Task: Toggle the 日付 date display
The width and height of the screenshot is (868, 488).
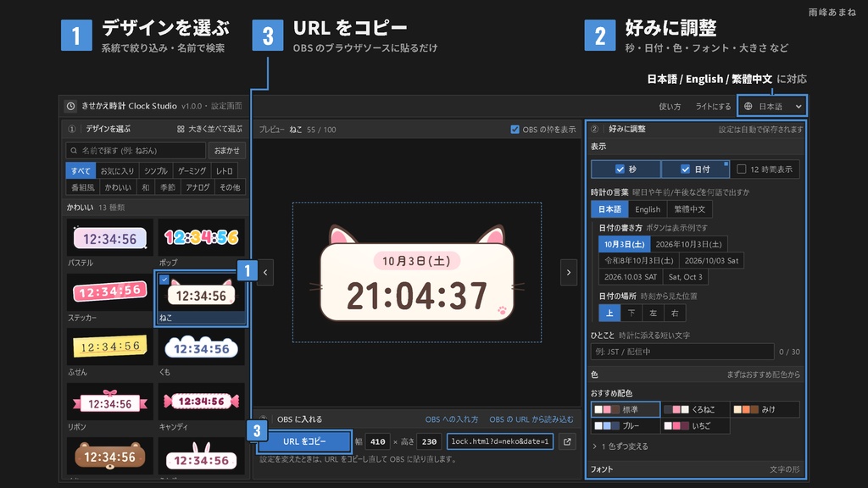Action: coord(695,169)
